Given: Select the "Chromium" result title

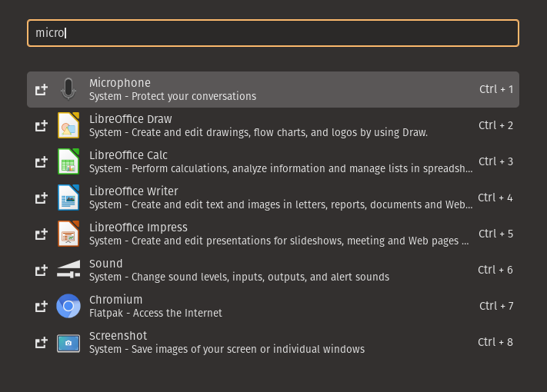Looking at the screenshot, I should (116, 300).
